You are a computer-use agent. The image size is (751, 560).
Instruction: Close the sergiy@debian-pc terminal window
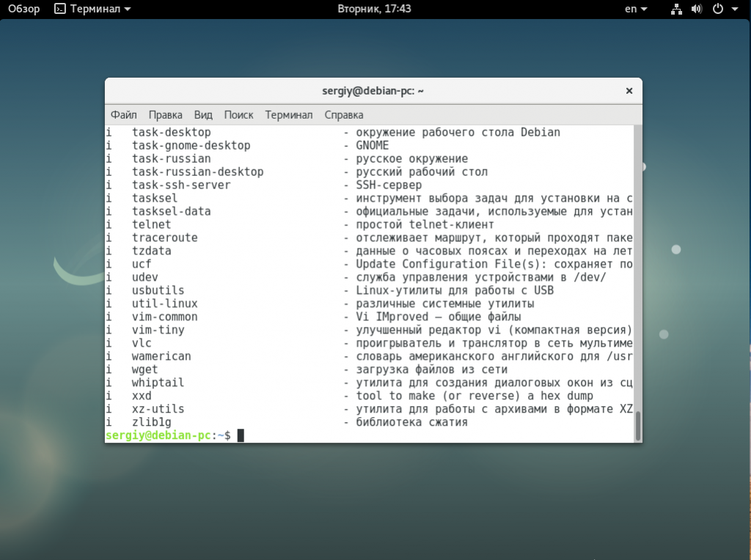629,91
